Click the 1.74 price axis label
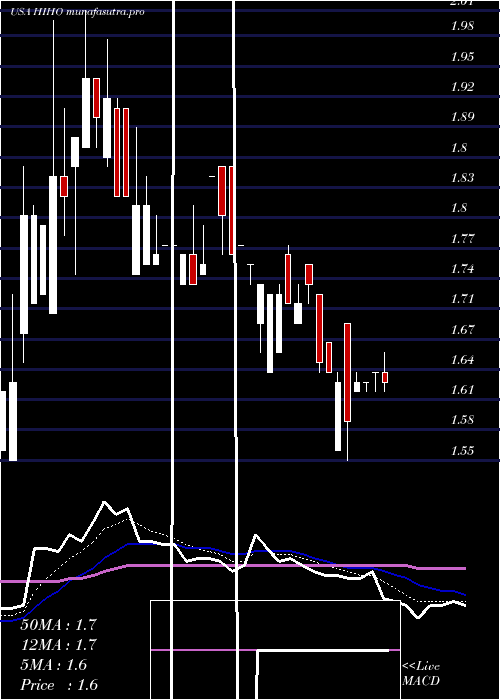This screenshot has width=500, height=700. tap(462, 269)
